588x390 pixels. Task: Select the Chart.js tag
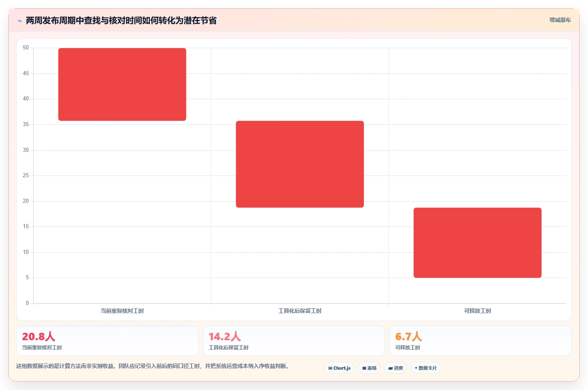339,368
